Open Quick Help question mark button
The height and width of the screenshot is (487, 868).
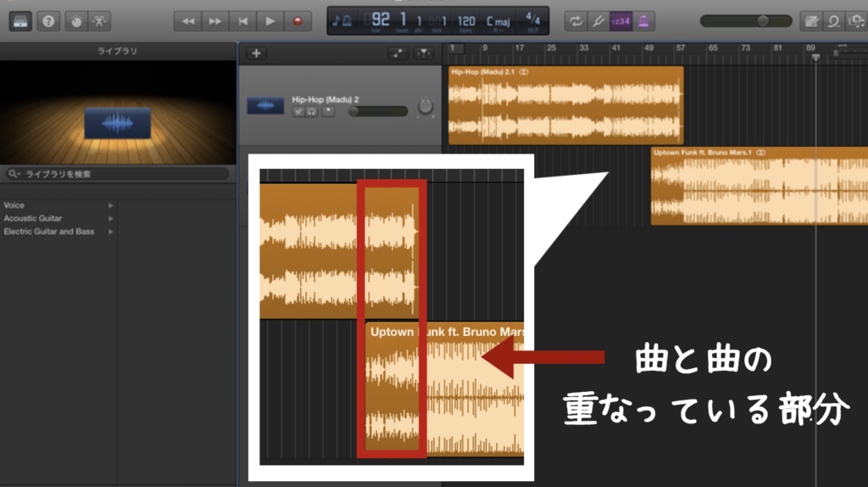click(48, 21)
